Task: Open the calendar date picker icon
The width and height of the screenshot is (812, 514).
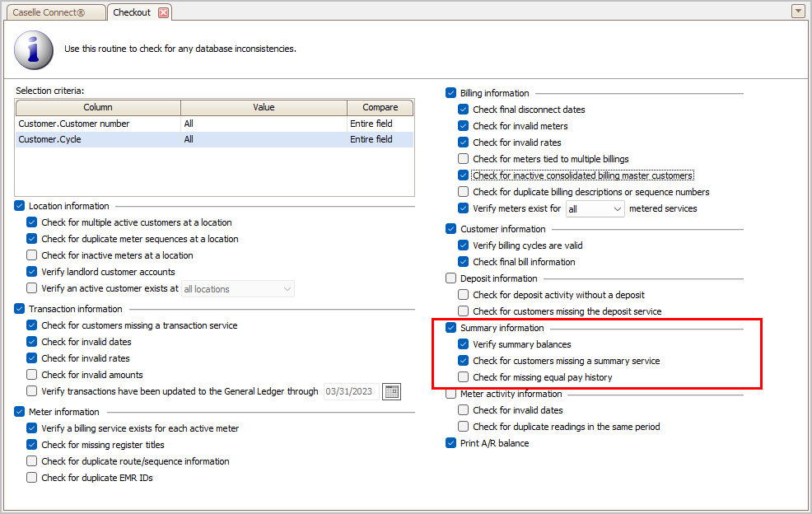Action: pos(391,392)
